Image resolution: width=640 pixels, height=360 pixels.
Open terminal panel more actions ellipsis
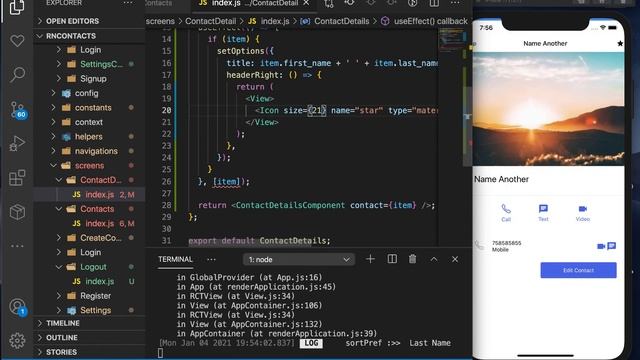(x=211, y=260)
